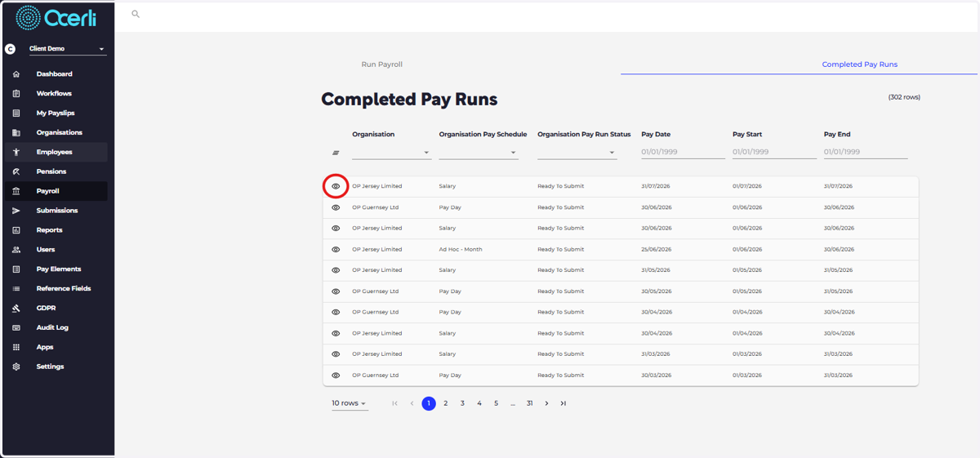The image size is (980, 458).
Task: Click the Pay Start column header
Action: click(x=748, y=134)
